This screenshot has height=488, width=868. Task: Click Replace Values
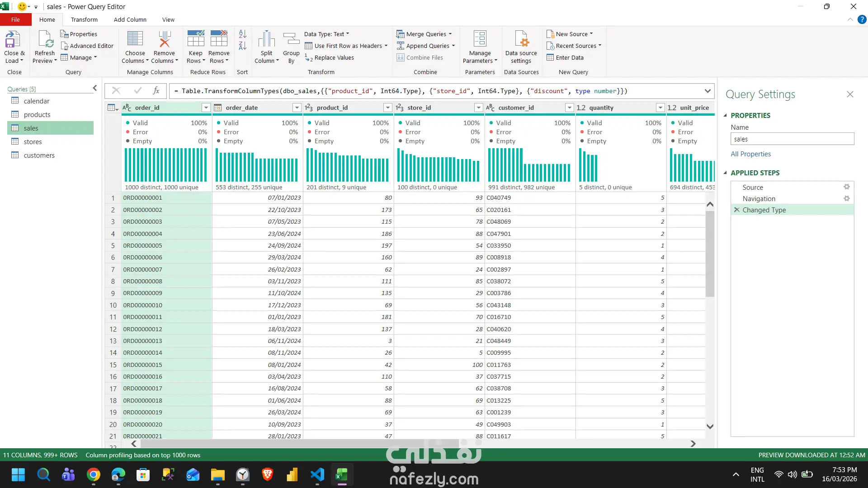tap(329, 57)
